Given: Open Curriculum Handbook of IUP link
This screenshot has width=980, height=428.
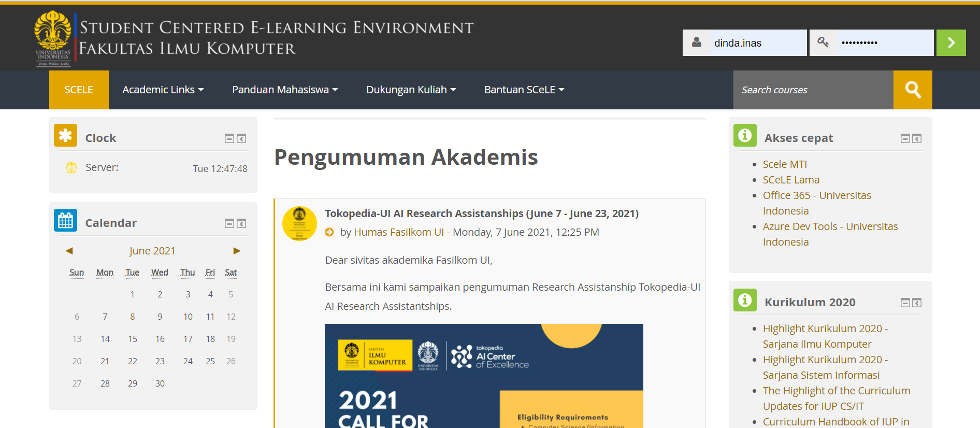Looking at the screenshot, I should click(x=836, y=422).
